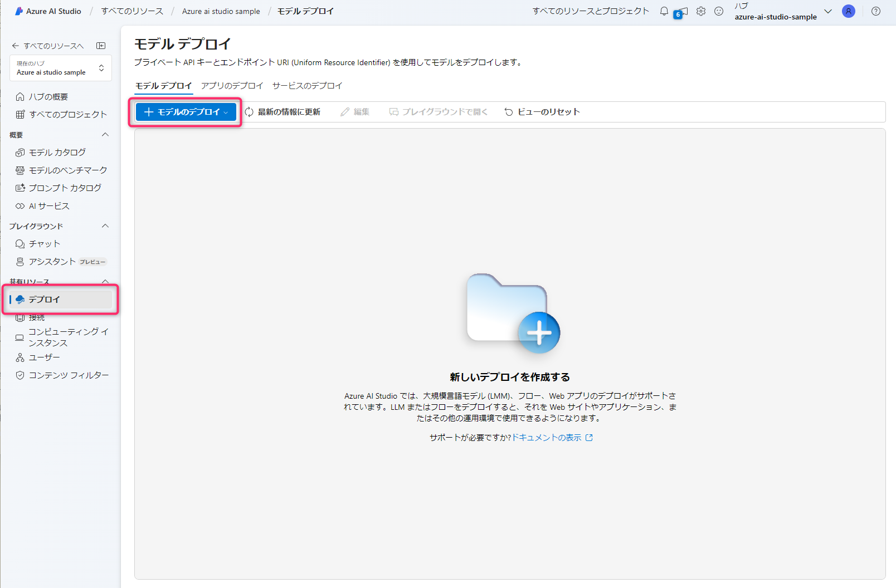Click the back arrow すべてのリソースへ
Screen dimensions: 896x588
point(47,46)
